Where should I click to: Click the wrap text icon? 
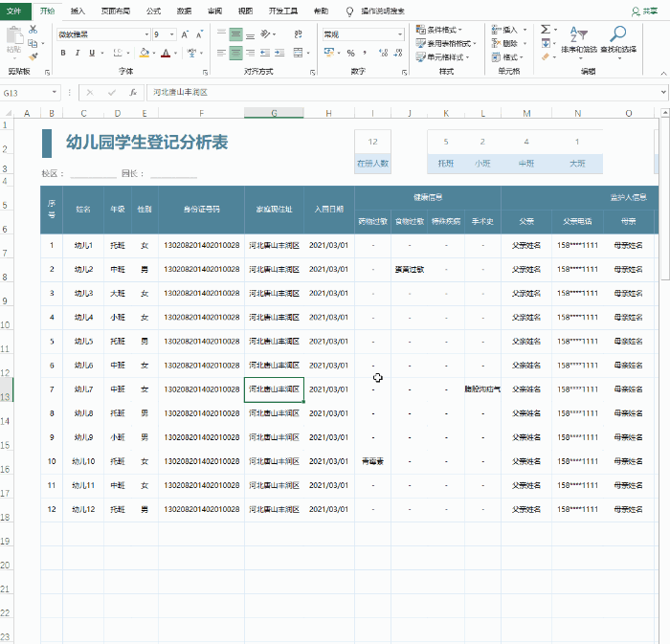299,33
